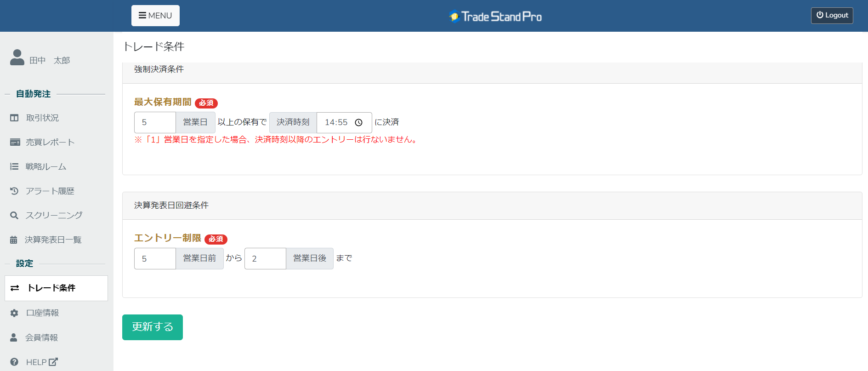Click the 営業日前 addon label
Image resolution: width=868 pixels, height=371 pixels.
[x=199, y=258]
